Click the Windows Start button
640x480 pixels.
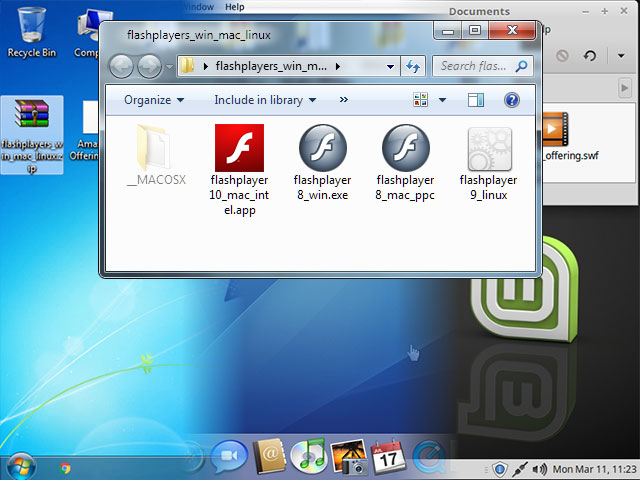(x=20, y=466)
